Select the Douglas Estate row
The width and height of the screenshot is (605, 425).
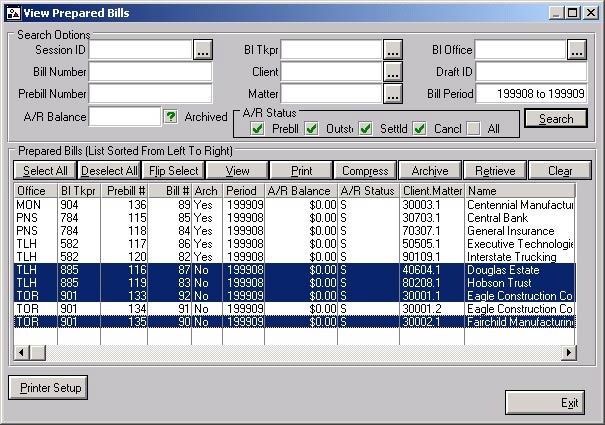tap(294, 270)
